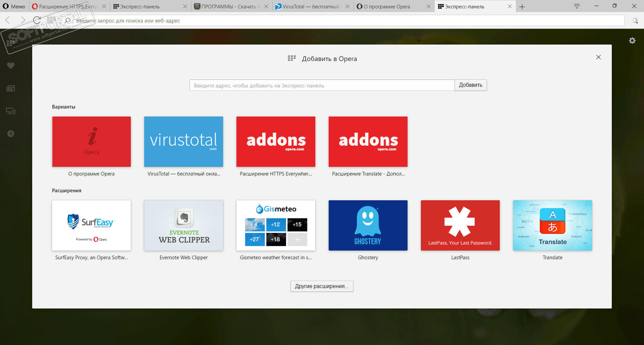Choose the SurfEasy Proxy extension
The height and width of the screenshot is (345, 644).
[92, 225]
